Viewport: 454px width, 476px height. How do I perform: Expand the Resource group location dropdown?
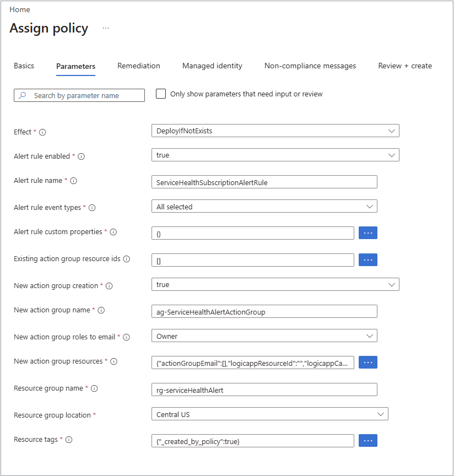tap(269, 414)
